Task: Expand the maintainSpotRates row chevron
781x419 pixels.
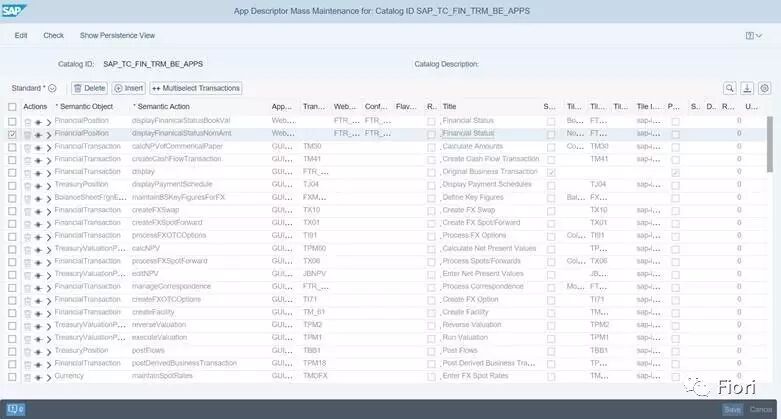Action: point(49,378)
